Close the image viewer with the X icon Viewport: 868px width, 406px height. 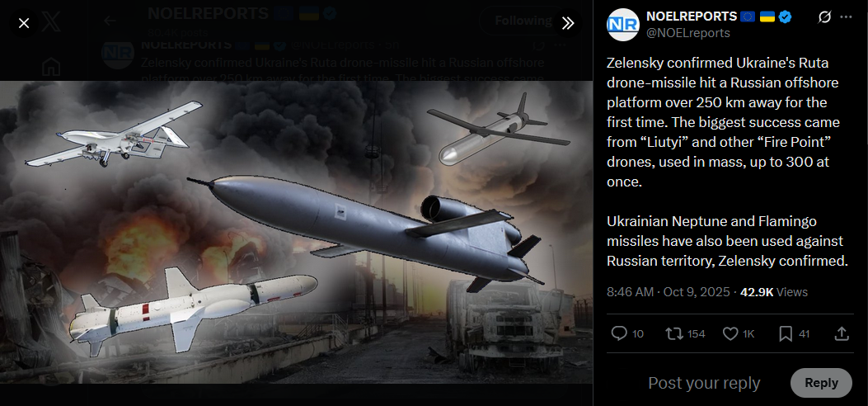pyautogui.click(x=24, y=23)
